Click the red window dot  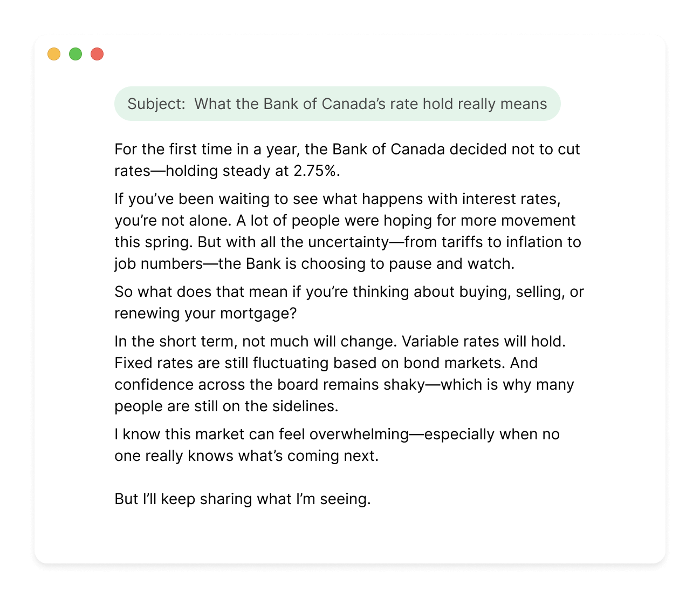click(x=97, y=54)
